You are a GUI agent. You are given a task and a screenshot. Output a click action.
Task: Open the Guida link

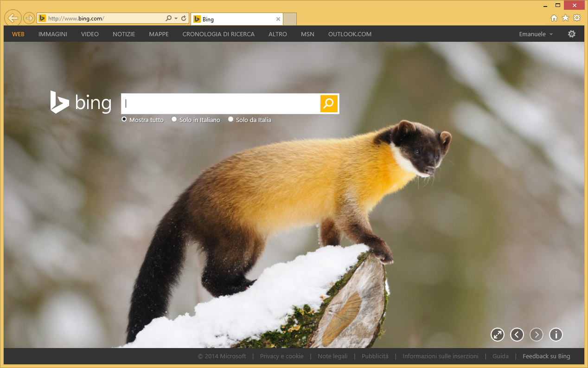point(500,356)
